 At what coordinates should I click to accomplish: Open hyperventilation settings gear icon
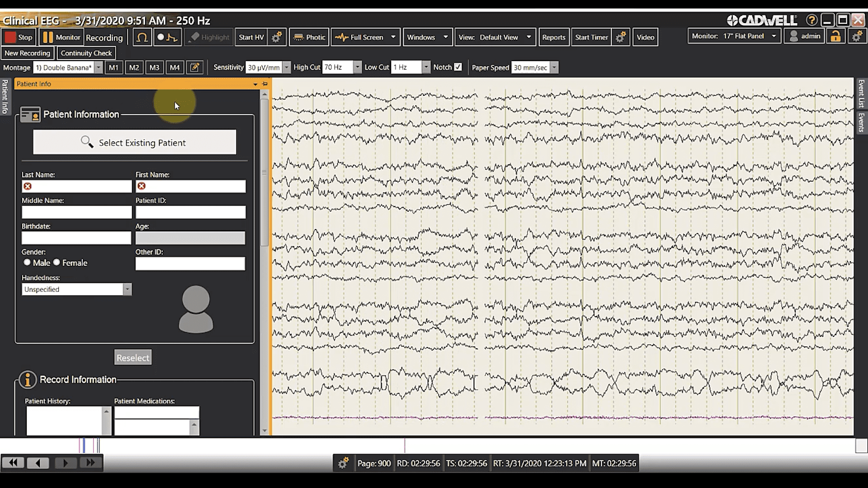coord(277,38)
